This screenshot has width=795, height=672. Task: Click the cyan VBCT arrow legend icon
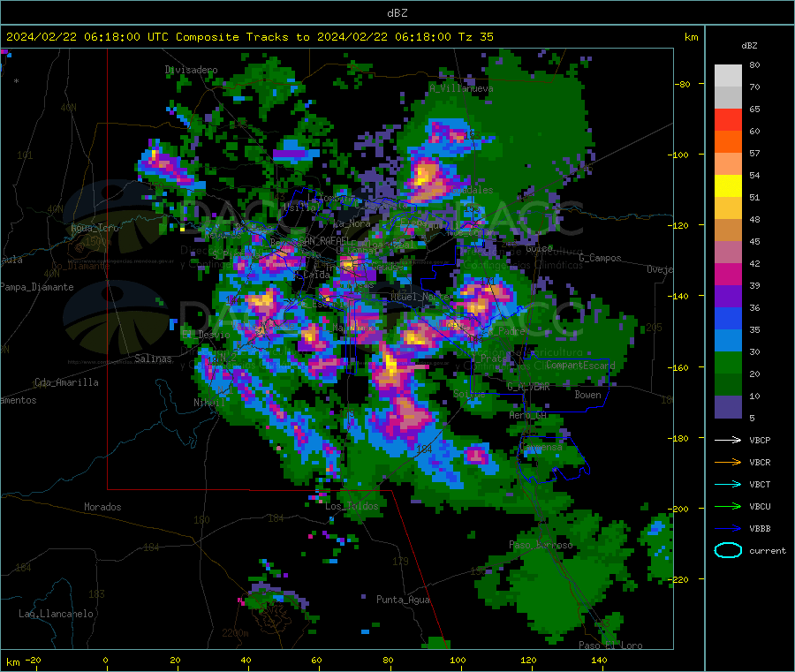tap(728, 484)
